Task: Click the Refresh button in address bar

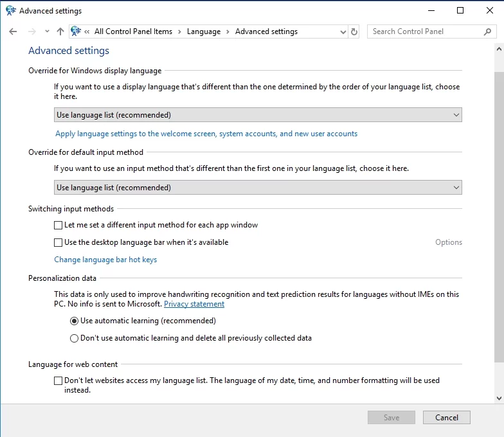Action: [x=354, y=31]
